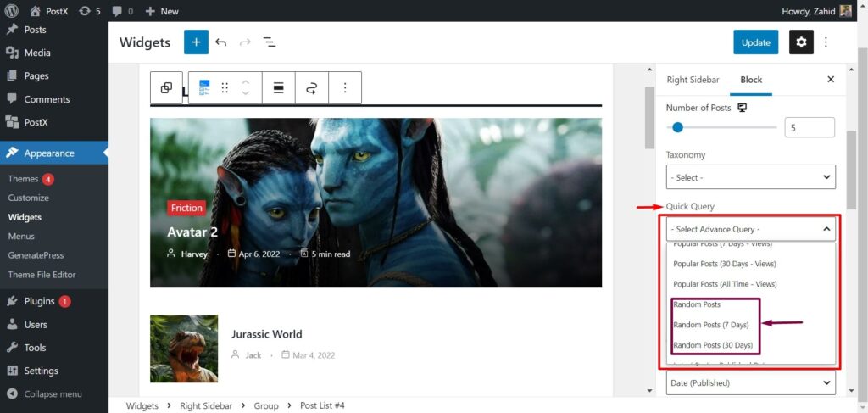Screen dimensions: 868x413
Task: Open the Avatar 2 post title
Action: [x=192, y=232]
